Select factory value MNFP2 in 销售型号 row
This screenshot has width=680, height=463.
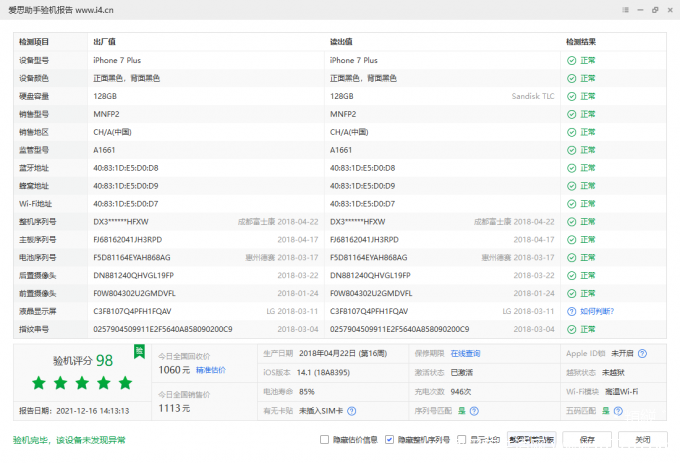106,114
